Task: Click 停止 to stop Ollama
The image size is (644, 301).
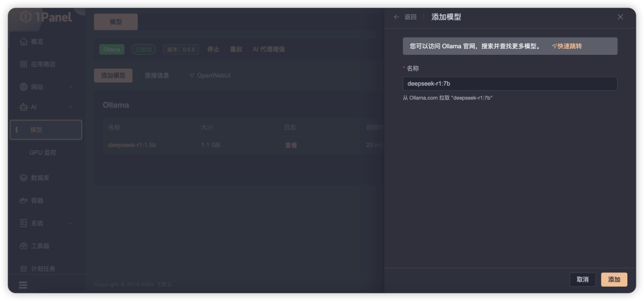Action: 213,49
